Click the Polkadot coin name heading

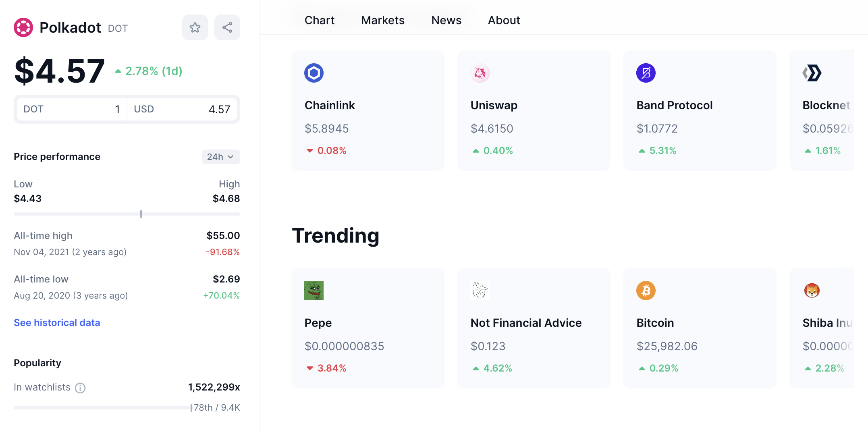tap(70, 27)
